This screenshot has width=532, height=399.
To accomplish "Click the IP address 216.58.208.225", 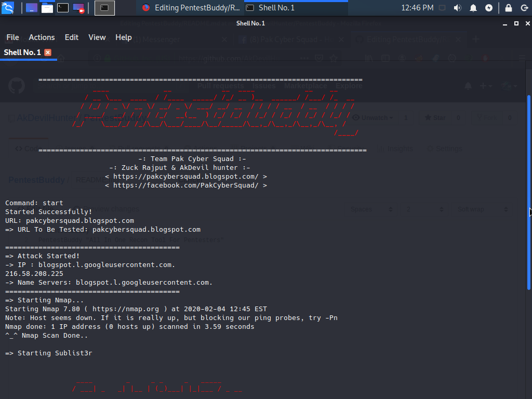I will coord(34,273).
